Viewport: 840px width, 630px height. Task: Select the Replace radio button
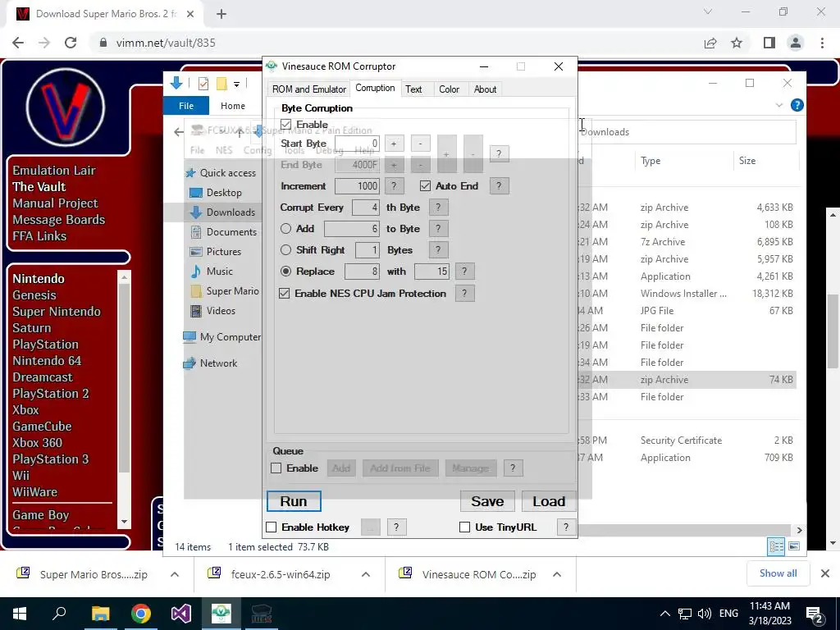pyautogui.click(x=285, y=271)
